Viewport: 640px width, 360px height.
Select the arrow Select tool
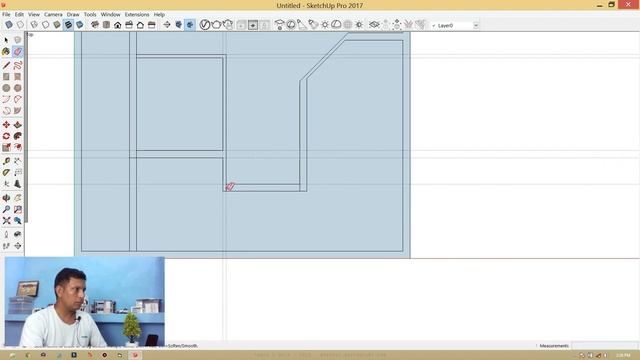(6, 40)
